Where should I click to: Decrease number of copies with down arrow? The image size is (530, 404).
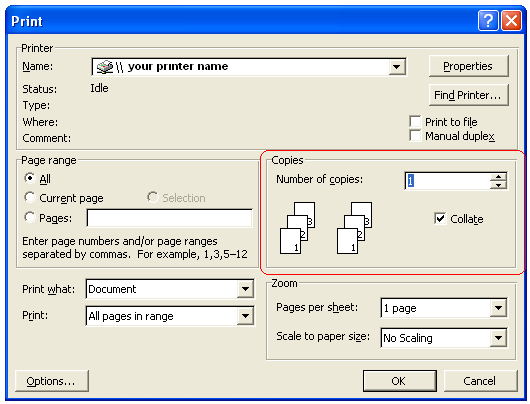(498, 185)
